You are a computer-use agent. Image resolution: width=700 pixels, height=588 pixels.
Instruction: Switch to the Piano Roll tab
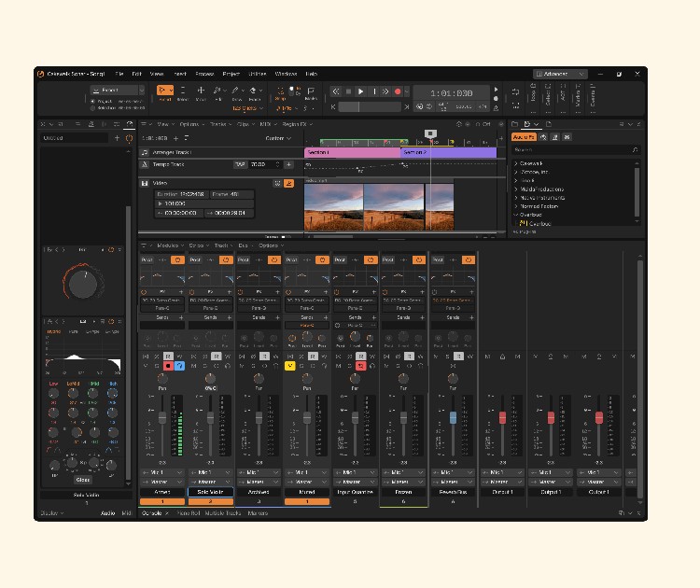point(189,513)
